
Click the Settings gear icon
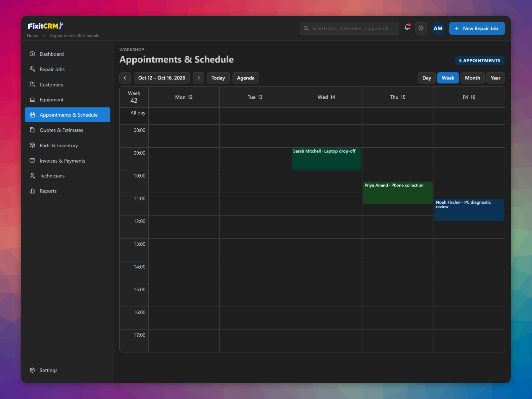click(32, 370)
